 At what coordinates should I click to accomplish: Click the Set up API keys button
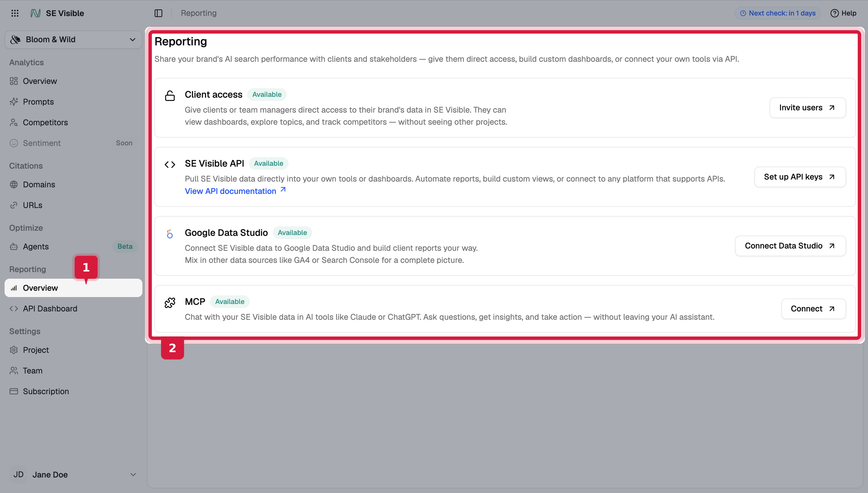pyautogui.click(x=800, y=177)
